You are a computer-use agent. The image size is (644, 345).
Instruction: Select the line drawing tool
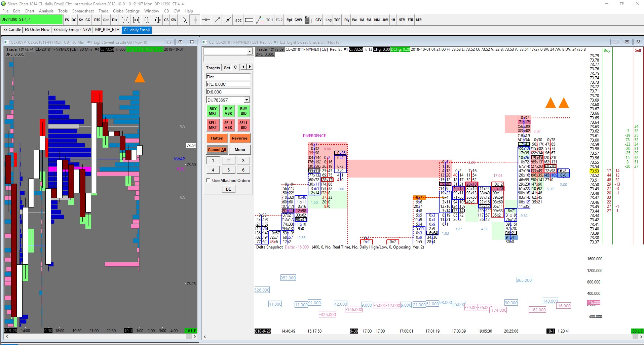pos(217,20)
